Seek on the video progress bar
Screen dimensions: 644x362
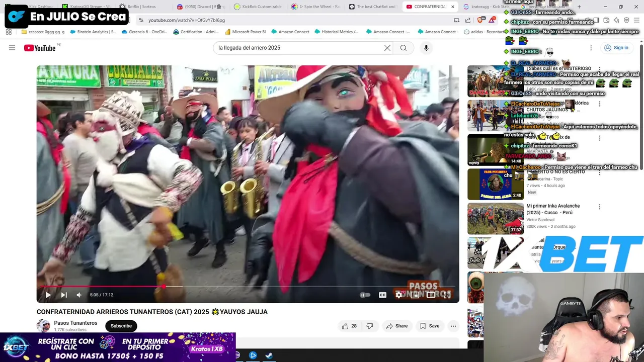(x=248, y=287)
